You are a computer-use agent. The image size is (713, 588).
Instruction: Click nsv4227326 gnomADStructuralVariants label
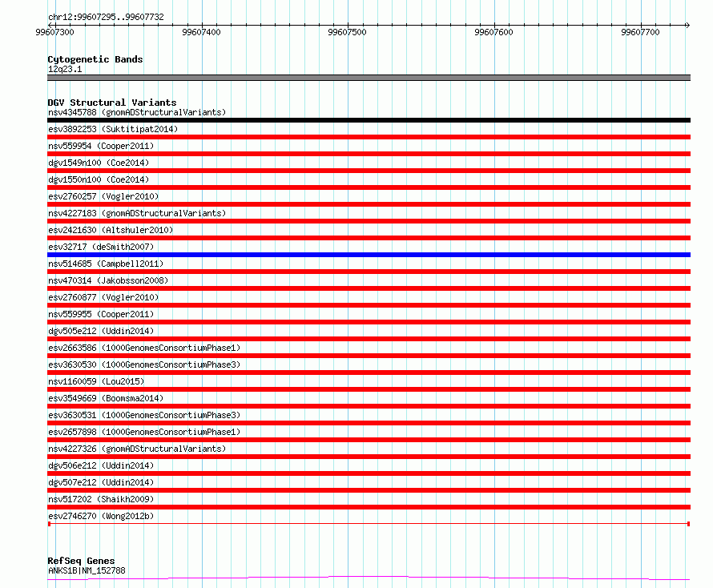click(137, 449)
